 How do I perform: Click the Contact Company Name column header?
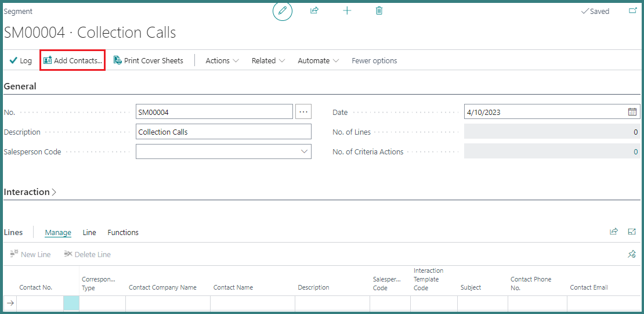pyautogui.click(x=162, y=287)
